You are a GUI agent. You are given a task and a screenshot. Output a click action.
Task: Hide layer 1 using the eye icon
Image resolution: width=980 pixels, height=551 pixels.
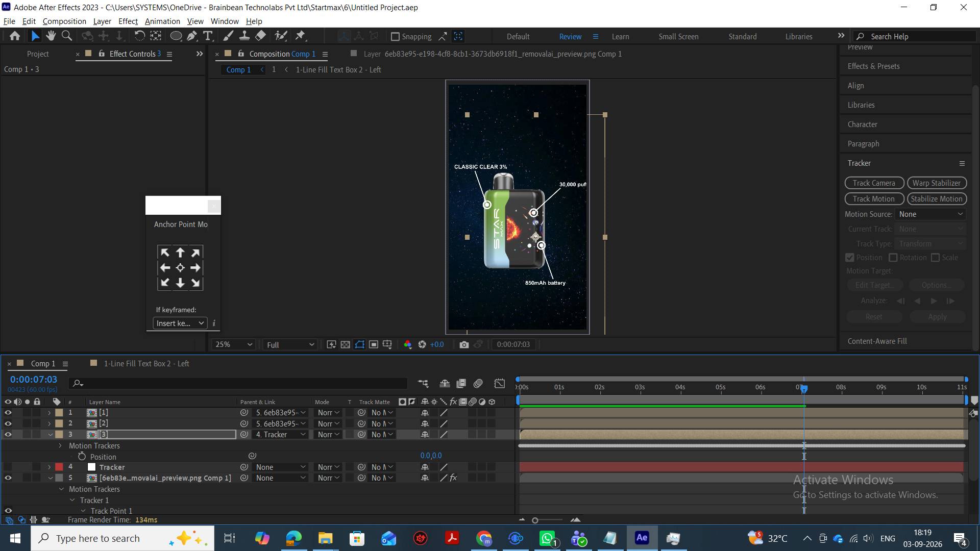(x=8, y=412)
